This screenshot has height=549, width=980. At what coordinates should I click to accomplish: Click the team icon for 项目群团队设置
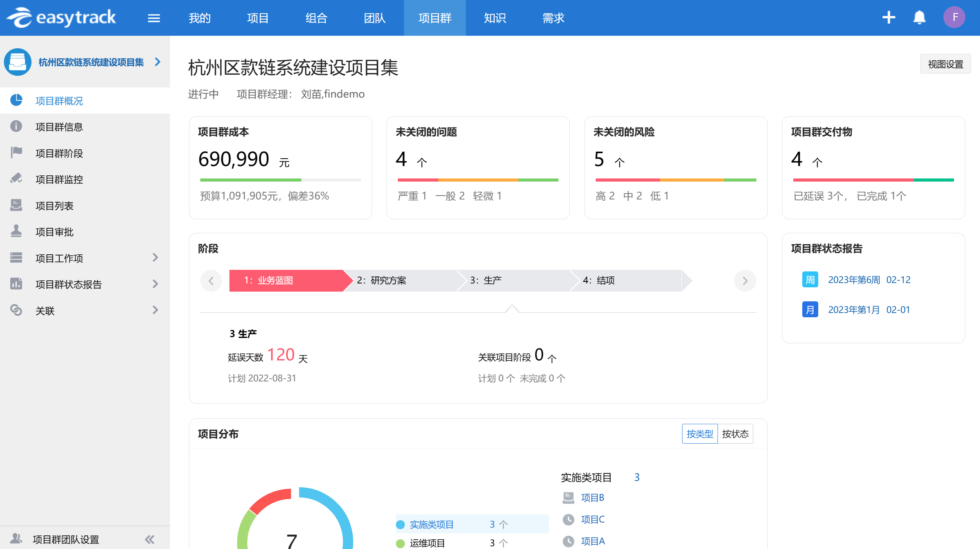(x=16, y=539)
